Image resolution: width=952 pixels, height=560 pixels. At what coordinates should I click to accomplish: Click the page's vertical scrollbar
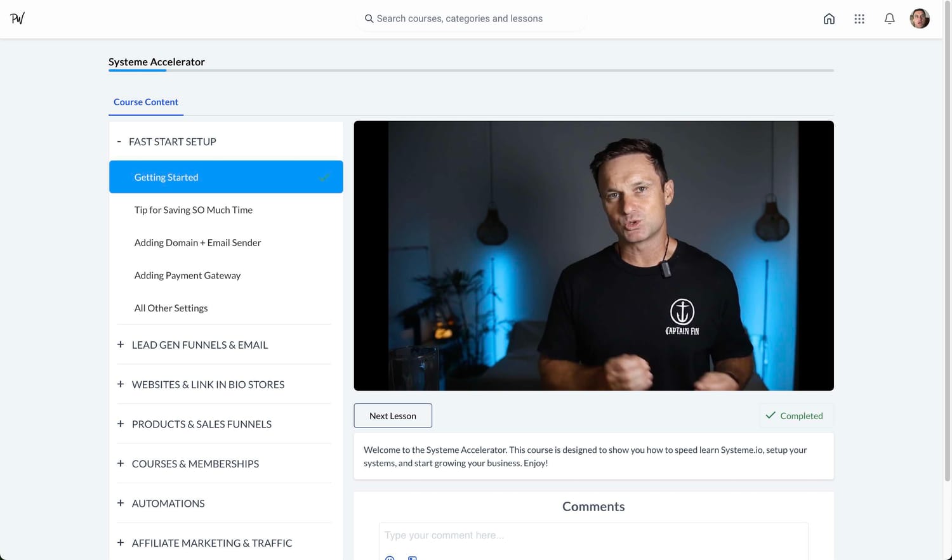pos(948,241)
